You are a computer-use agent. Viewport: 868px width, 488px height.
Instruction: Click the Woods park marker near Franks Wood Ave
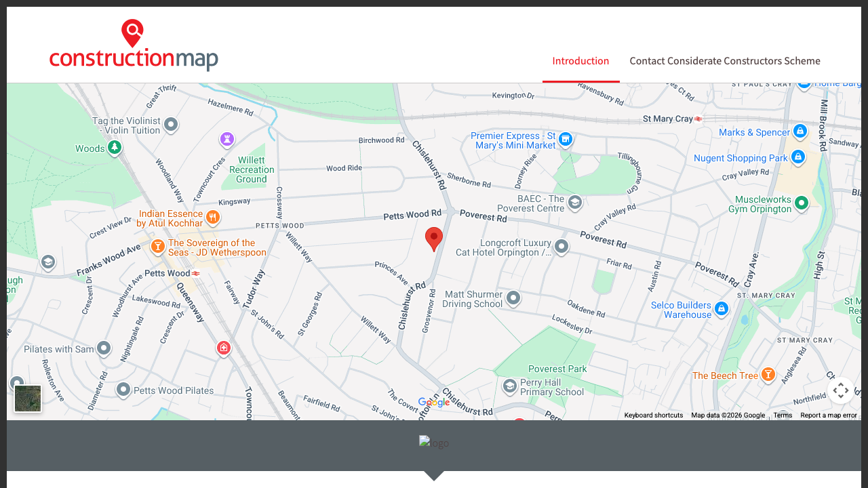tap(113, 147)
